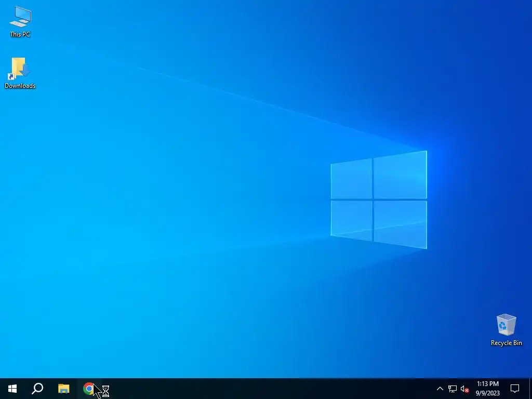Open muted volume tray icon
Screen dimensions: 532x399
point(464,389)
